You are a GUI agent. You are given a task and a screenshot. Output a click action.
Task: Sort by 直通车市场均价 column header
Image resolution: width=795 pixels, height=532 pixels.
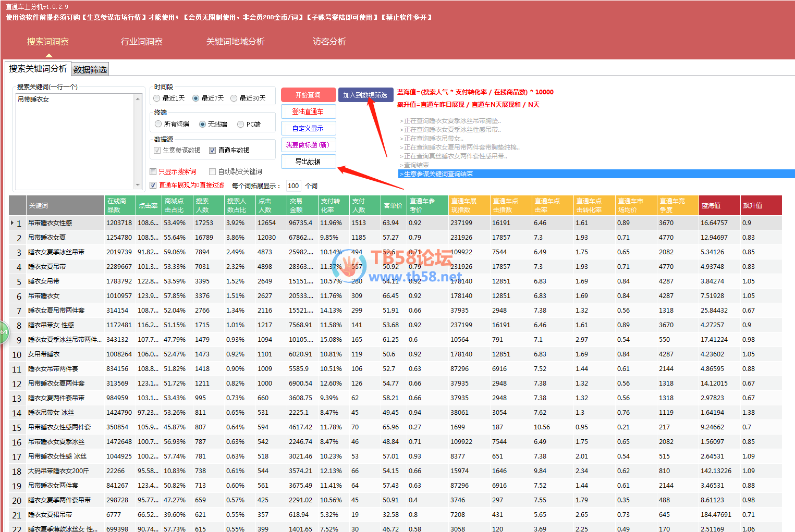coord(636,205)
